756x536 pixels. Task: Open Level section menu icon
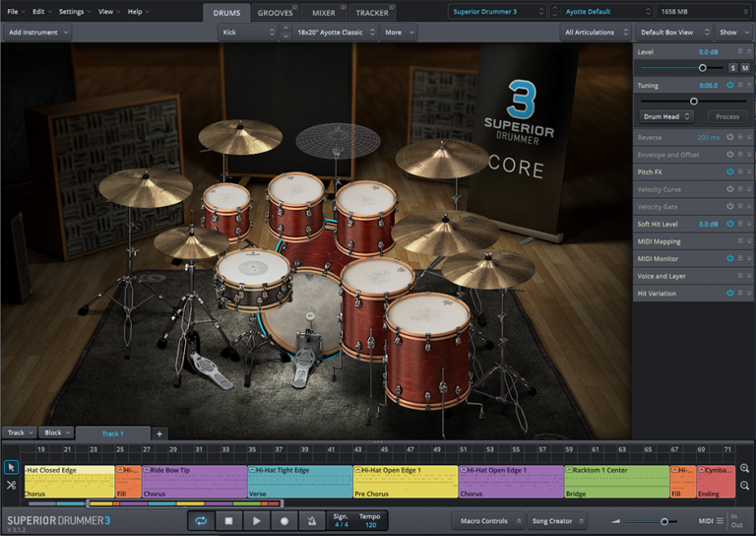[x=740, y=51]
